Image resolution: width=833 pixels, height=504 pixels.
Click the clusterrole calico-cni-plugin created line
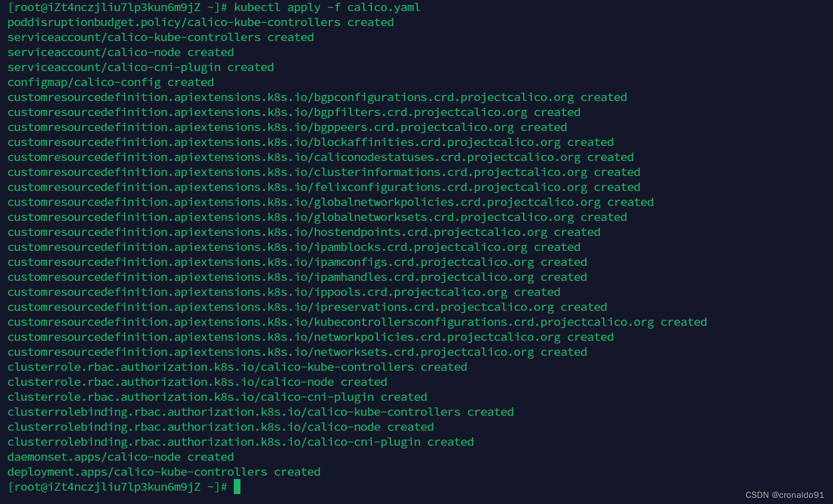217,397
